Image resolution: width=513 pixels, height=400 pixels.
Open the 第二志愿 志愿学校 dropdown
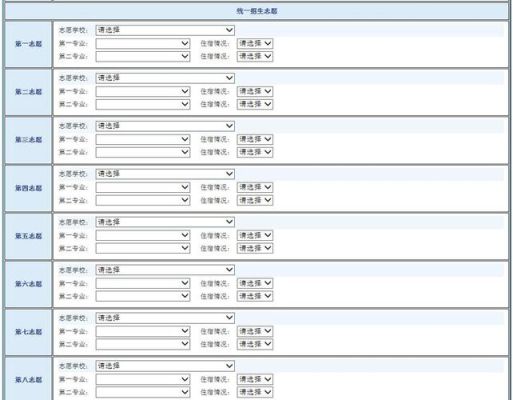tap(165, 78)
